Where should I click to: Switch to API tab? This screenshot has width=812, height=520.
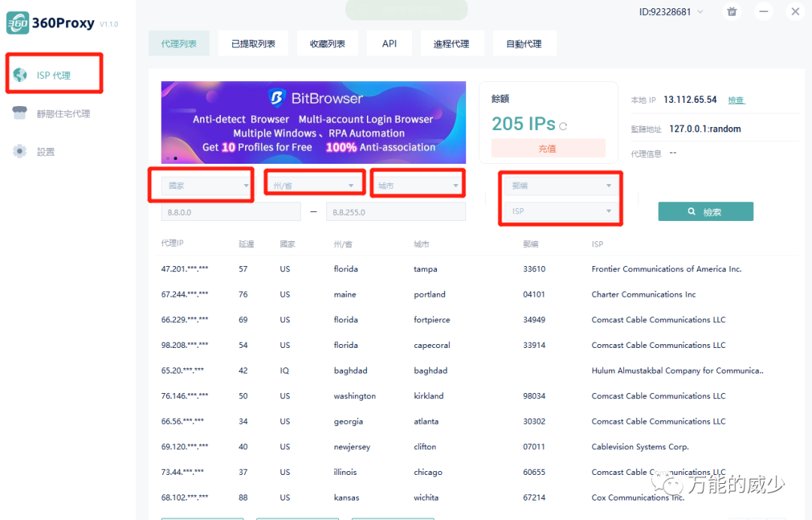pyautogui.click(x=389, y=44)
